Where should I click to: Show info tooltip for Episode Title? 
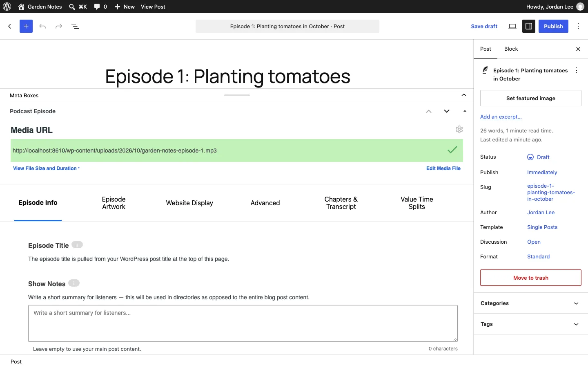pyautogui.click(x=77, y=245)
